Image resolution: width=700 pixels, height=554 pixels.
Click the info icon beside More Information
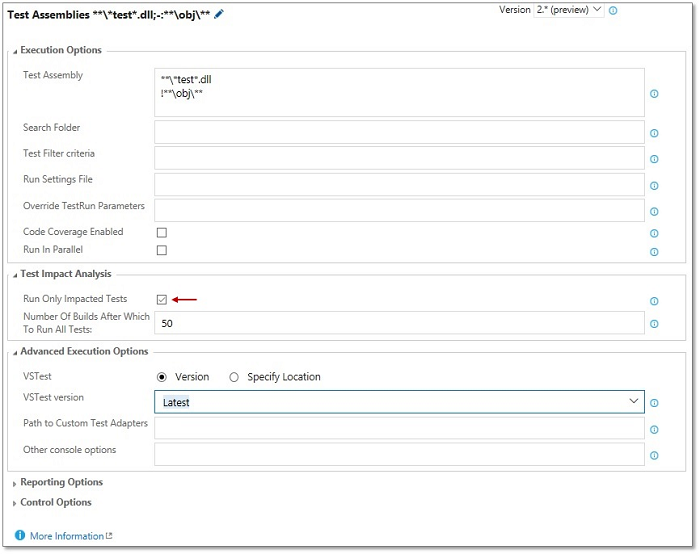(20, 535)
